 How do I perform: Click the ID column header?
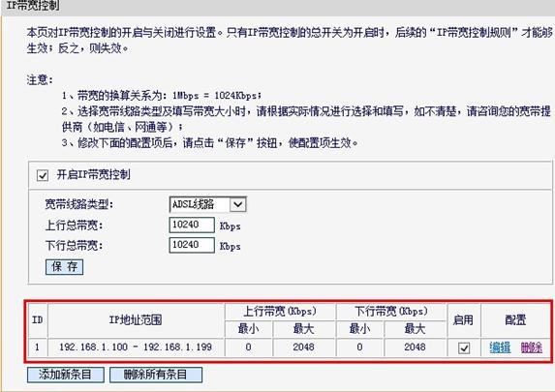coord(38,320)
